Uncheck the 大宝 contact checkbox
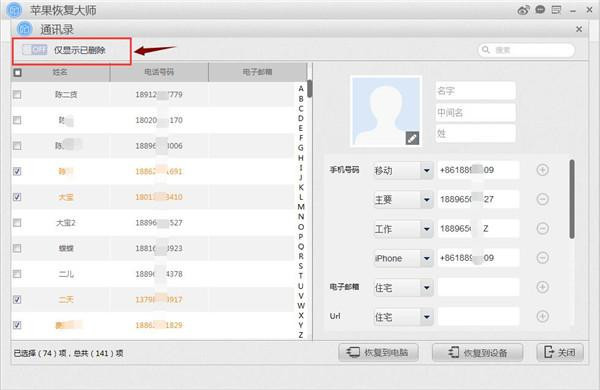This screenshot has height=390, width=600. [17, 197]
